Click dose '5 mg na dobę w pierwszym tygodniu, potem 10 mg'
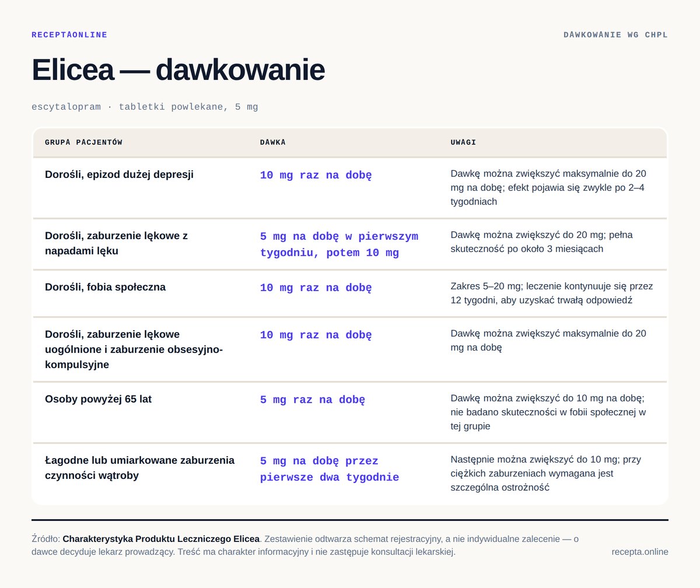This screenshot has height=588, width=700. [x=339, y=245]
